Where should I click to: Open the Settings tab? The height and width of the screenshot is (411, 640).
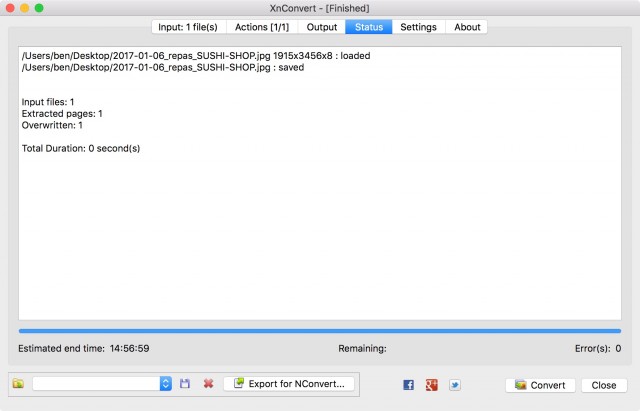tap(418, 27)
